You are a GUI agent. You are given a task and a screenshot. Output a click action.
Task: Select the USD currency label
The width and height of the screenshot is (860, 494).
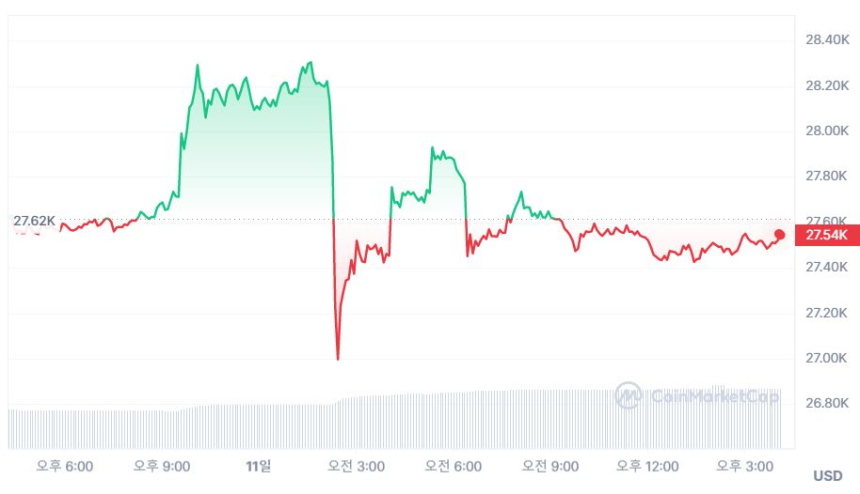click(x=827, y=475)
